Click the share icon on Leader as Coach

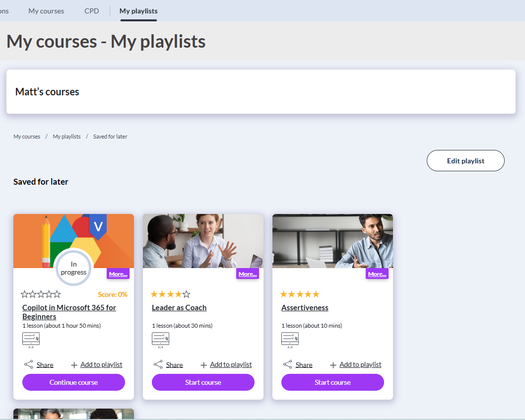tap(158, 364)
